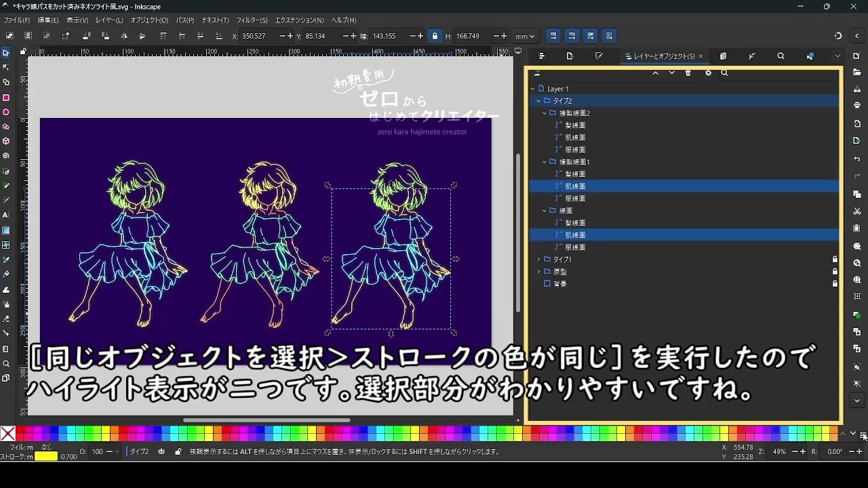The width and height of the screenshot is (868, 488).
Task: Click the Undo arrow icon
Action: pos(857,159)
